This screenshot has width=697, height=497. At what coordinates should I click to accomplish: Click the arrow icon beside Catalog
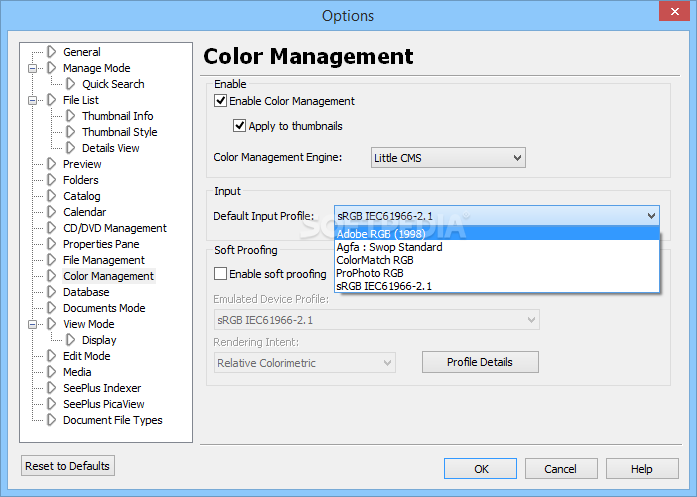click(x=52, y=196)
